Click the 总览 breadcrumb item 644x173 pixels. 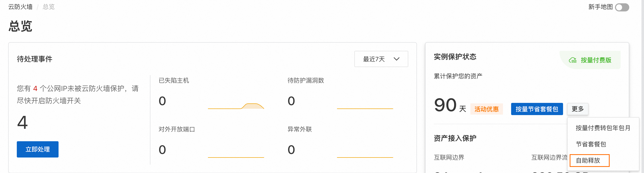pos(49,7)
